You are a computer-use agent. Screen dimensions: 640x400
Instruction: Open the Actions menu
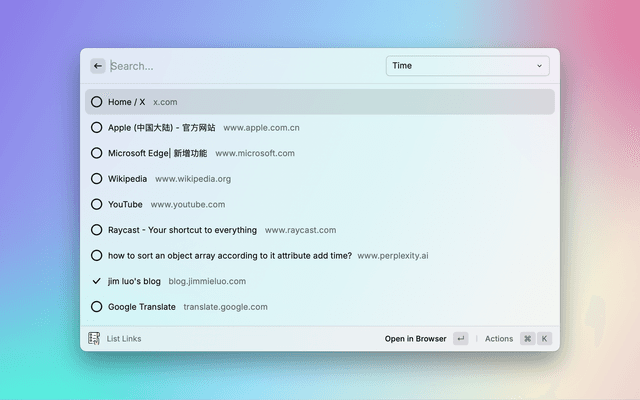pos(499,339)
